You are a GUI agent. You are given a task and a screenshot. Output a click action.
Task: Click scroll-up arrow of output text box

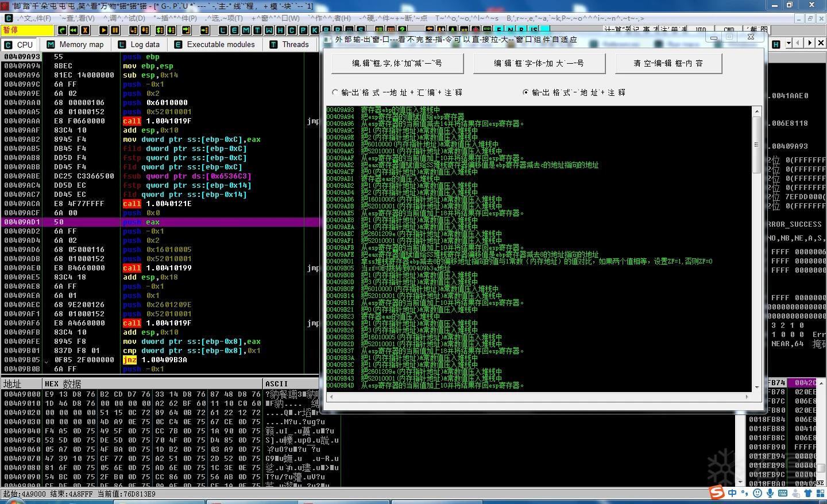click(x=757, y=111)
